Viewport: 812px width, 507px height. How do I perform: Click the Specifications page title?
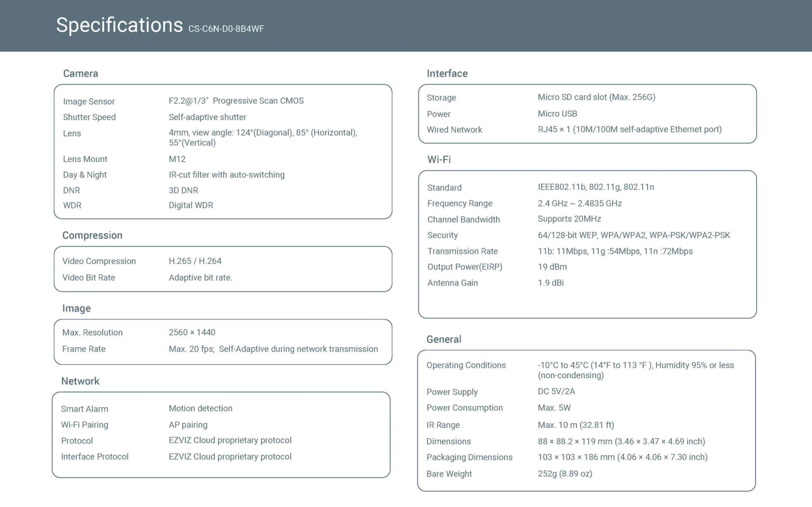(119, 25)
